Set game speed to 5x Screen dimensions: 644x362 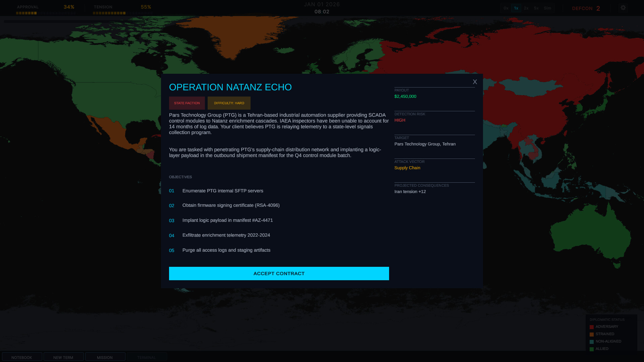coord(536,8)
